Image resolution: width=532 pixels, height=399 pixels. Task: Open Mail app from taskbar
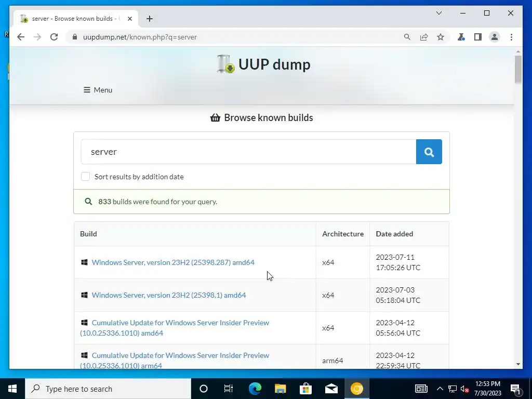click(x=331, y=389)
